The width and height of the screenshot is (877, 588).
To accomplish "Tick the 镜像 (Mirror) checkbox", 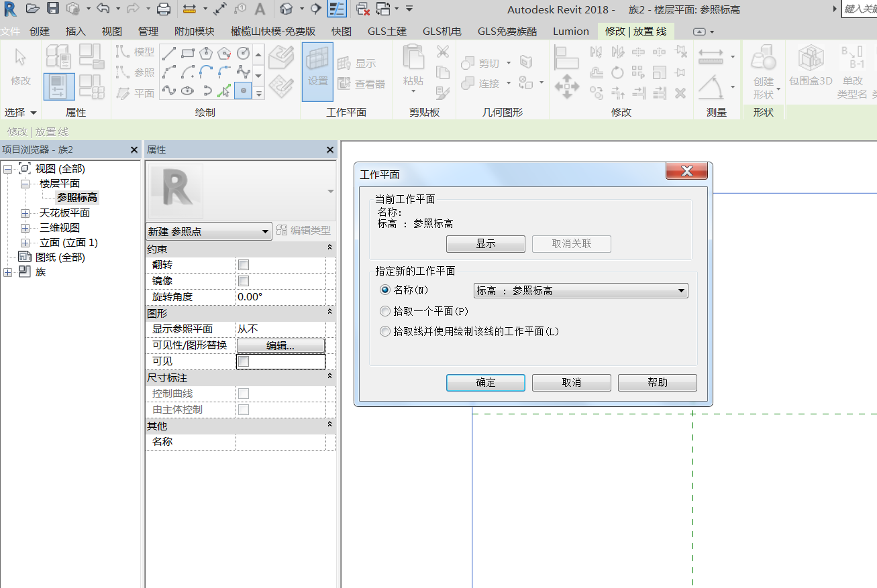I will (244, 281).
